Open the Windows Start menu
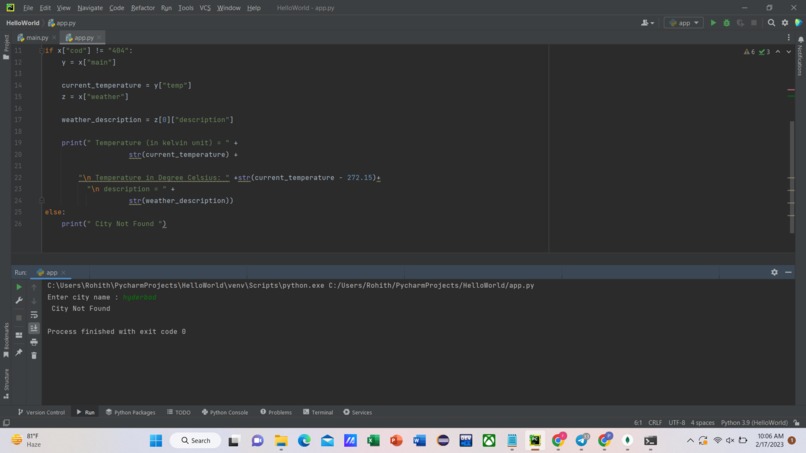 click(156, 441)
